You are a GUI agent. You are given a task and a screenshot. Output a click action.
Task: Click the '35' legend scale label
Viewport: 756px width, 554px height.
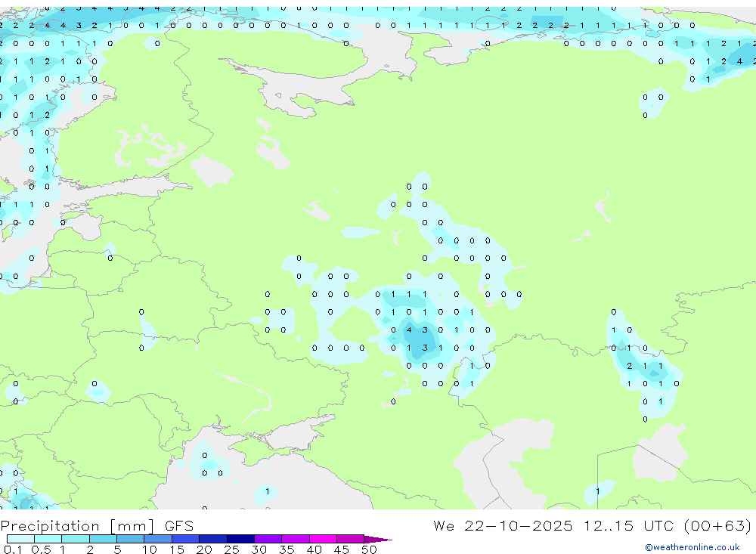point(287,549)
